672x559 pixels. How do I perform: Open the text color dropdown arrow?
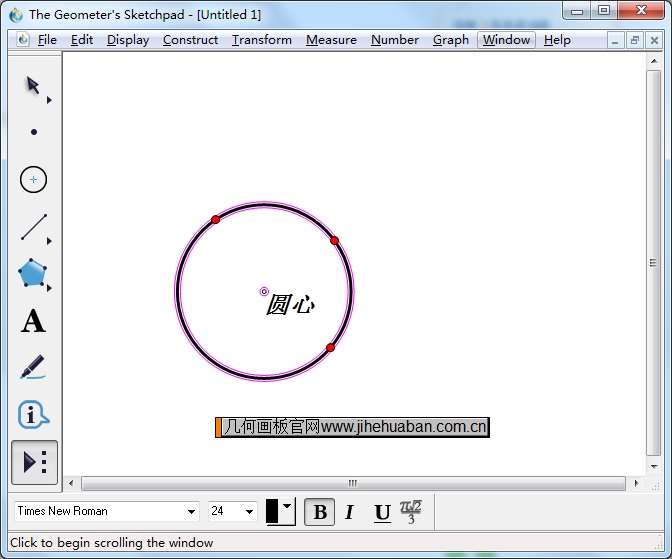tap(287, 507)
